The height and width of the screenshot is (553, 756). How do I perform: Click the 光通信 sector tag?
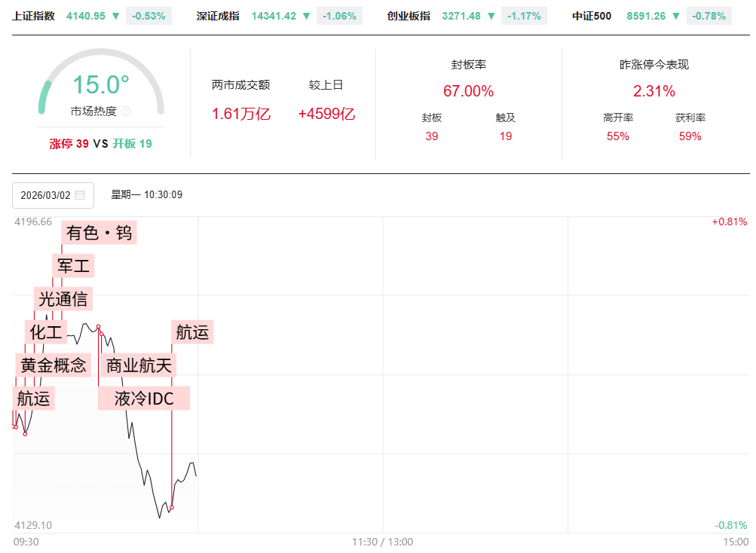point(63,299)
